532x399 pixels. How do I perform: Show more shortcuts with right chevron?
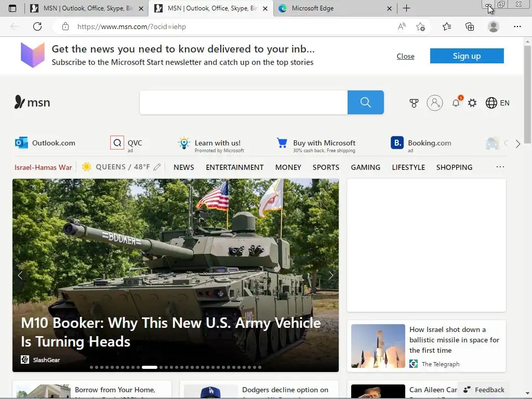click(x=518, y=144)
